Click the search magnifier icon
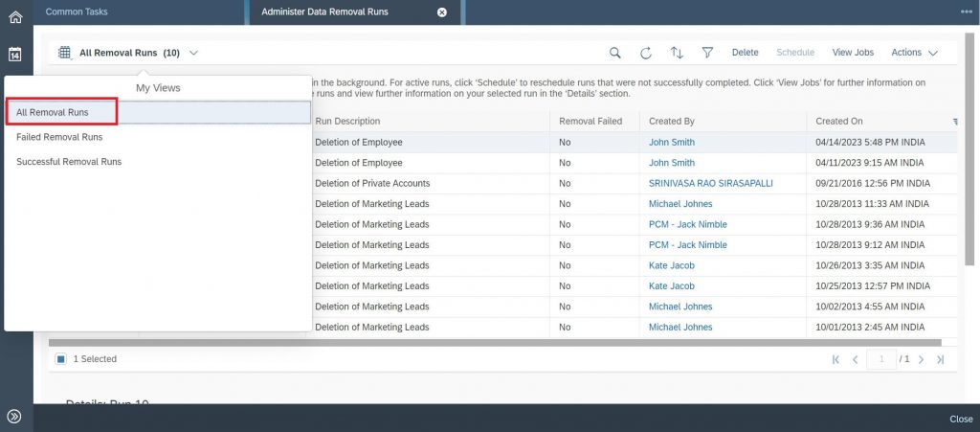980x432 pixels. pos(615,53)
